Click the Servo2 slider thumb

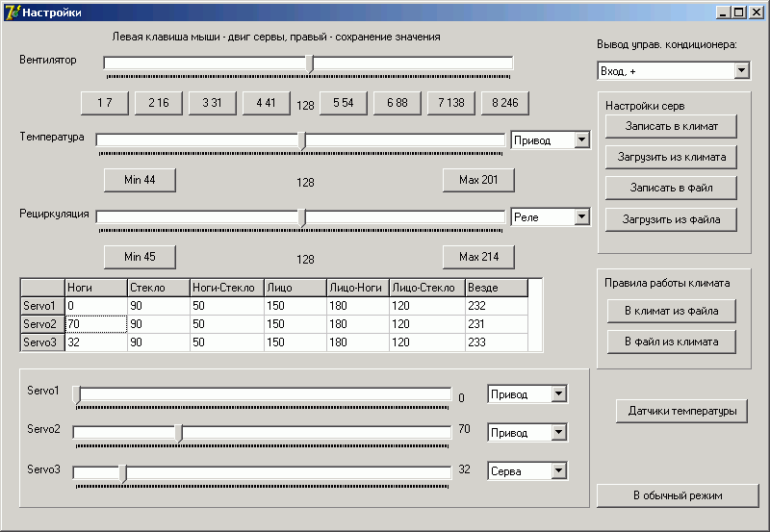click(179, 433)
